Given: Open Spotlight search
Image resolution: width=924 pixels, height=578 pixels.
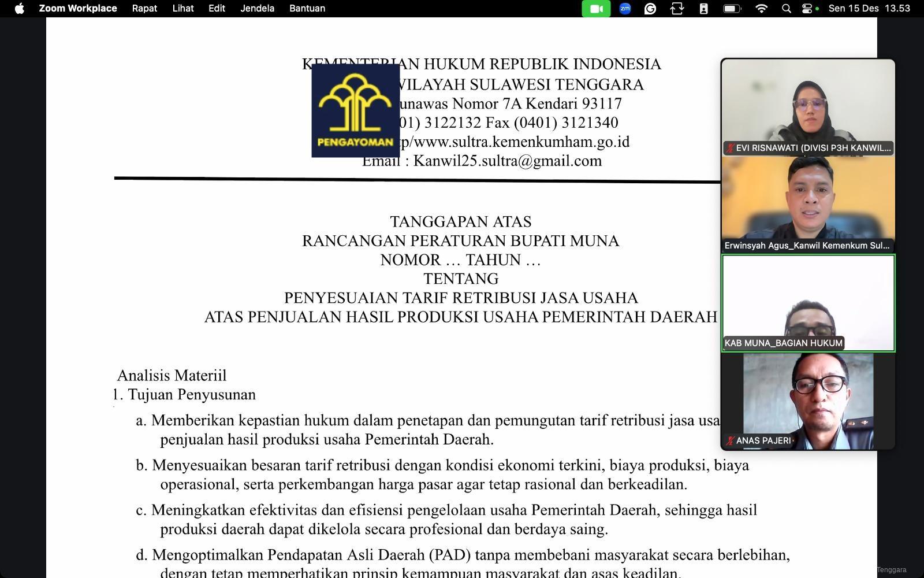Looking at the screenshot, I should (786, 9).
